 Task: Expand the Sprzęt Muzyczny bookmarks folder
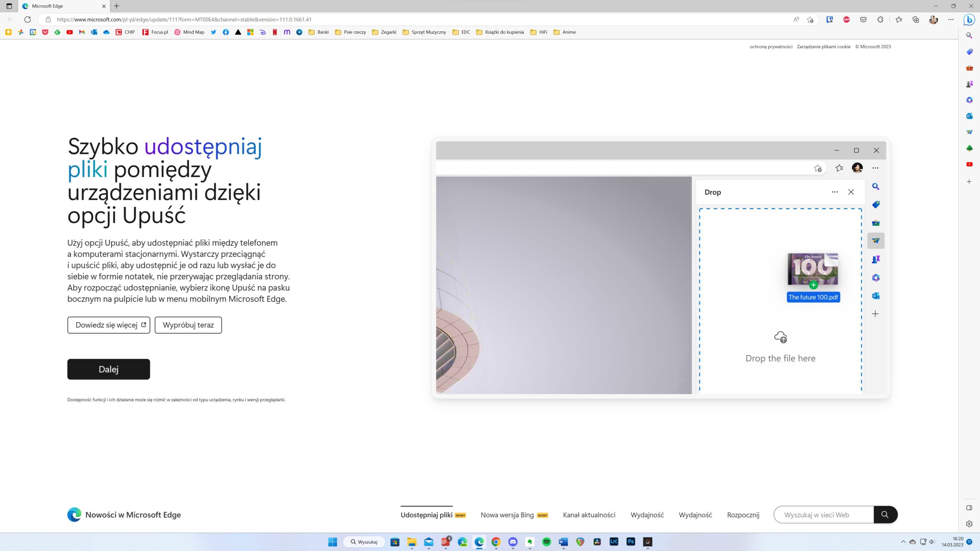coord(424,32)
